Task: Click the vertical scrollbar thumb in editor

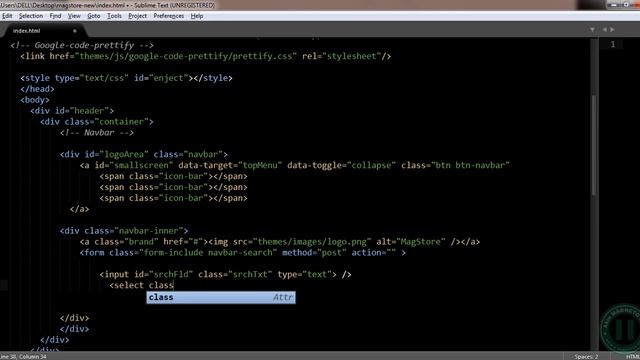Action: coord(593,145)
